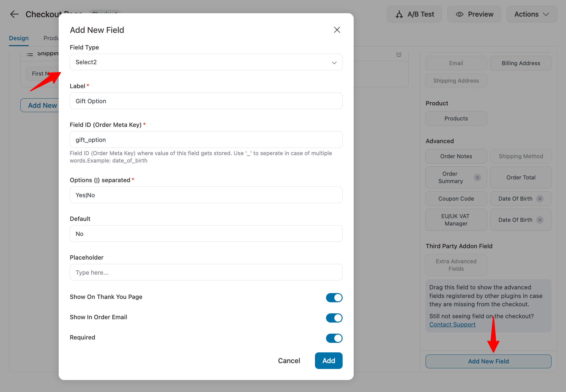Click the back arrow beside Checkout Page
Viewport: 566px width, 392px height.
click(x=14, y=14)
